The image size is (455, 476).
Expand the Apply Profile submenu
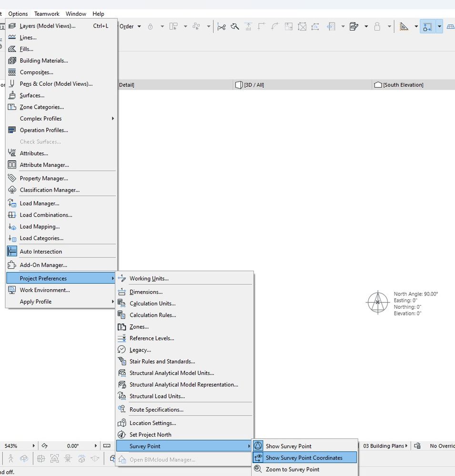point(61,302)
